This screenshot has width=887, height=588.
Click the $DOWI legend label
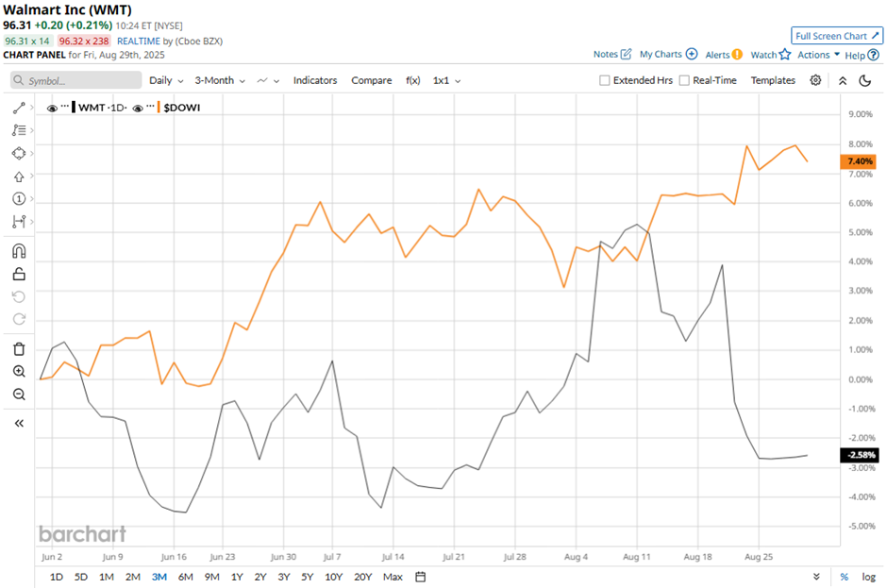(x=182, y=108)
